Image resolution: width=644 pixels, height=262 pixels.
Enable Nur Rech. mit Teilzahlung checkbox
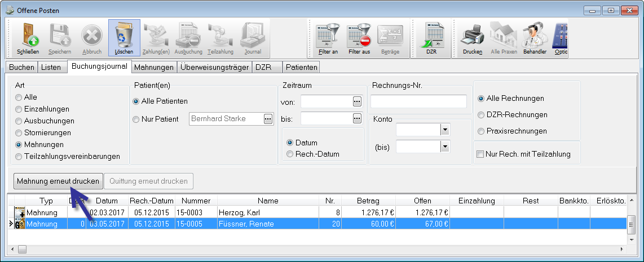480,154
